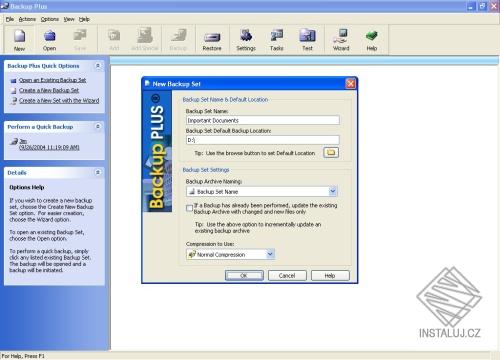This screenshot has width=500, height=360.
Task: Click the New toolbar icon
Action: [19, 39]
